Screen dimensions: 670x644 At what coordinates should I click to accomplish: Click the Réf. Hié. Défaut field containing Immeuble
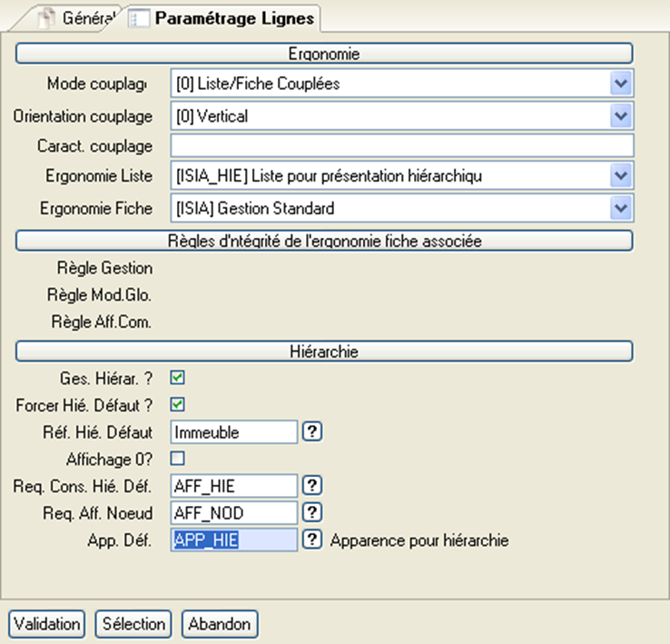[234, 432]
